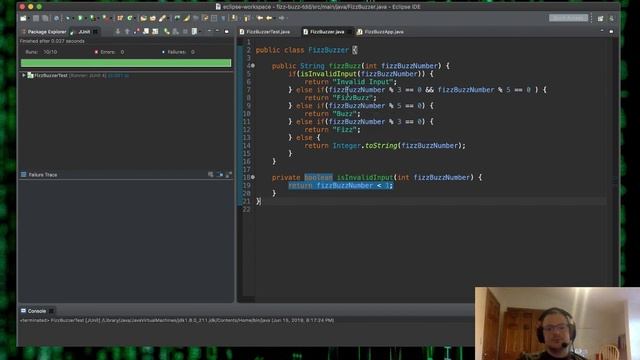Open the Run configurations dropdown arrow
This screenshot has height=360, width=640.
[86, 18]
